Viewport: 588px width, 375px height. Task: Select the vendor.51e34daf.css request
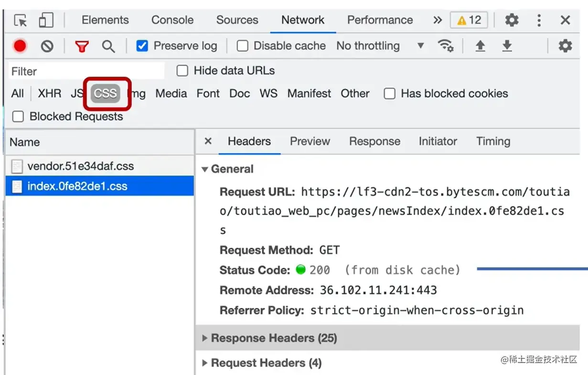(x=80, y=166)
